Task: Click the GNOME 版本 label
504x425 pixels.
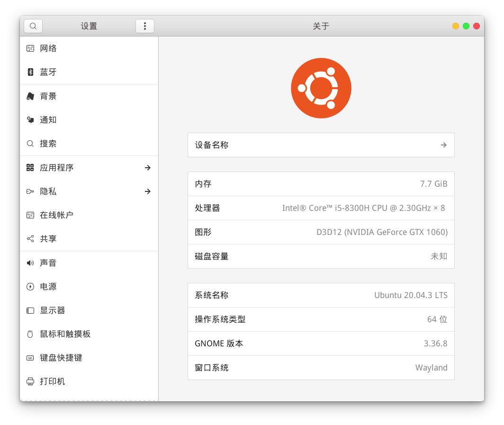Action: pos(219,344)
